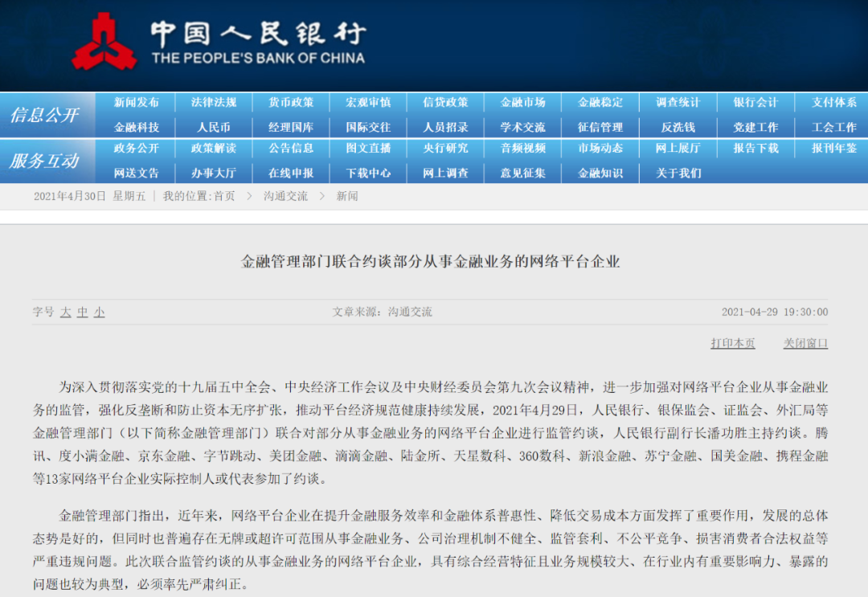This screenshot has height=597, width=868.
Task: Go to 政策解读 page
Action: 214,149
